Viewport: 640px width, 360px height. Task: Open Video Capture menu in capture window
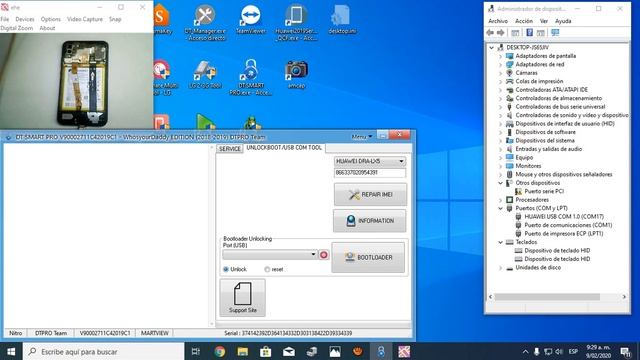click(x=85, y=19)
